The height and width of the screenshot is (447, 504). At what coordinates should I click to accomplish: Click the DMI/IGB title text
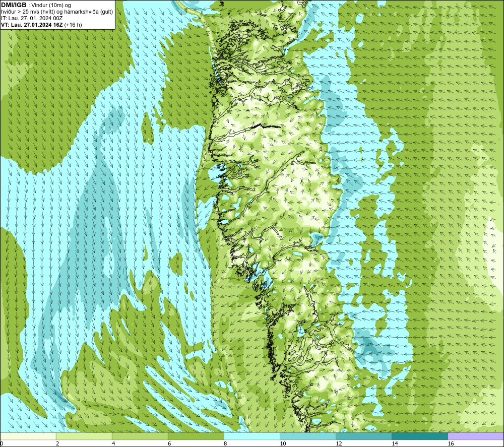click(x=14, y=5)
